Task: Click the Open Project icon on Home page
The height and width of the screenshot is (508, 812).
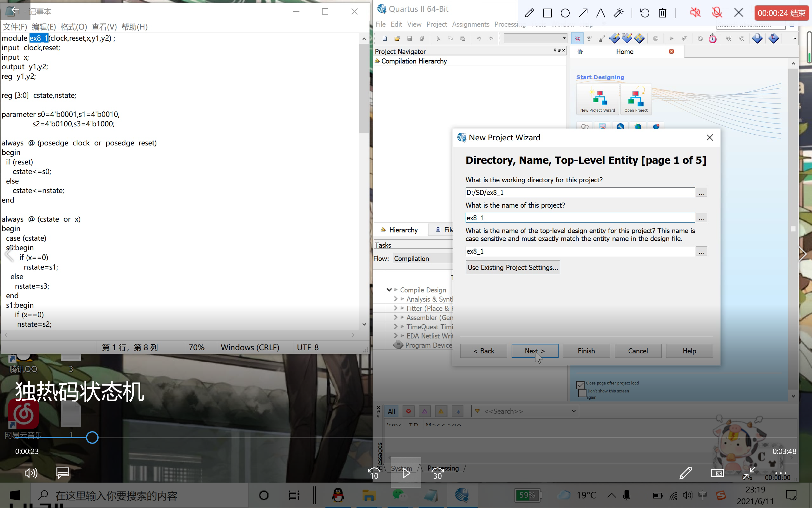Action: pos(636,99)
